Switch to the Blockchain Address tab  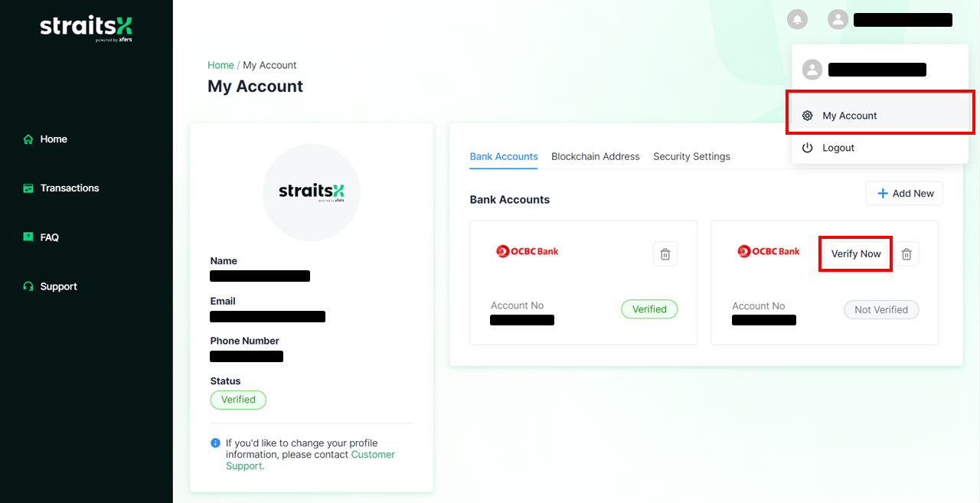(596, 156)
